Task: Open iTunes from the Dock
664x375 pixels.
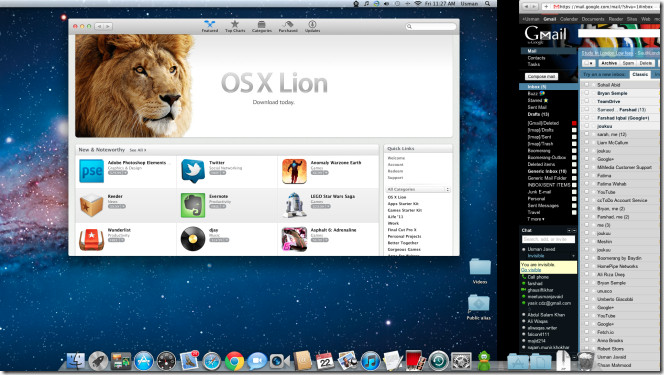Action: click(x=370, y=361)
